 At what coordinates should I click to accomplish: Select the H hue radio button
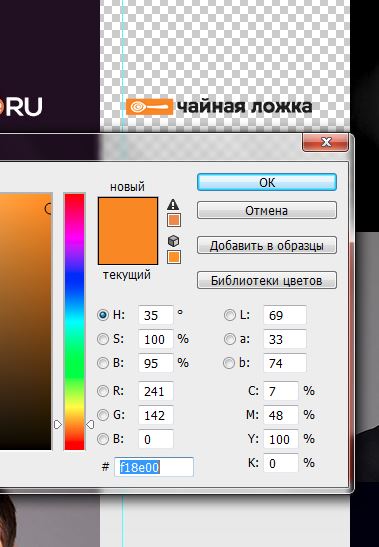point(103,315)
